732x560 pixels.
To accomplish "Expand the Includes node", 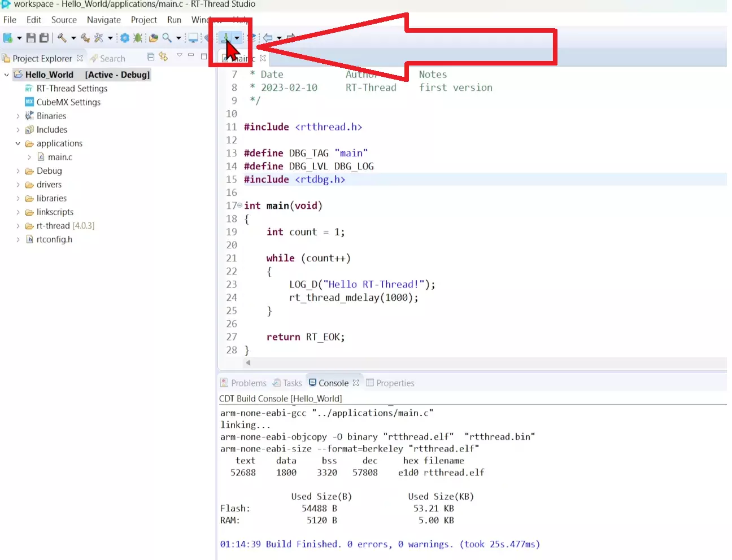I will click(x=18, y=130).
